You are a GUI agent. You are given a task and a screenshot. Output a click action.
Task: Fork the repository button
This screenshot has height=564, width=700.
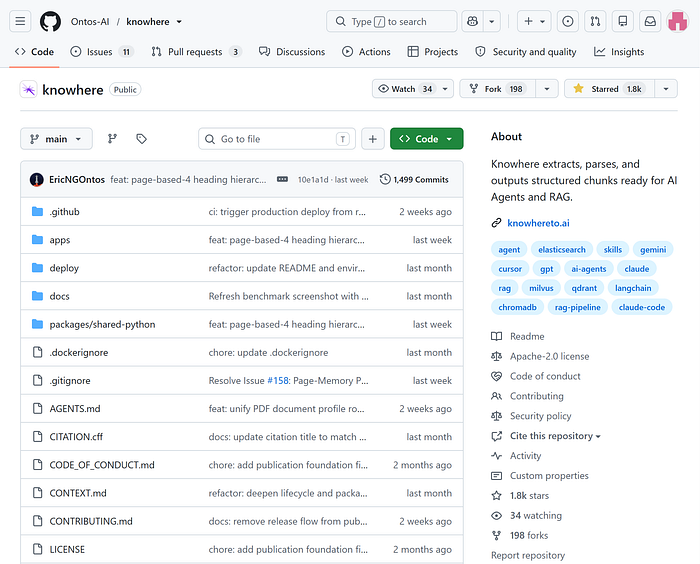tap(498, 88)
